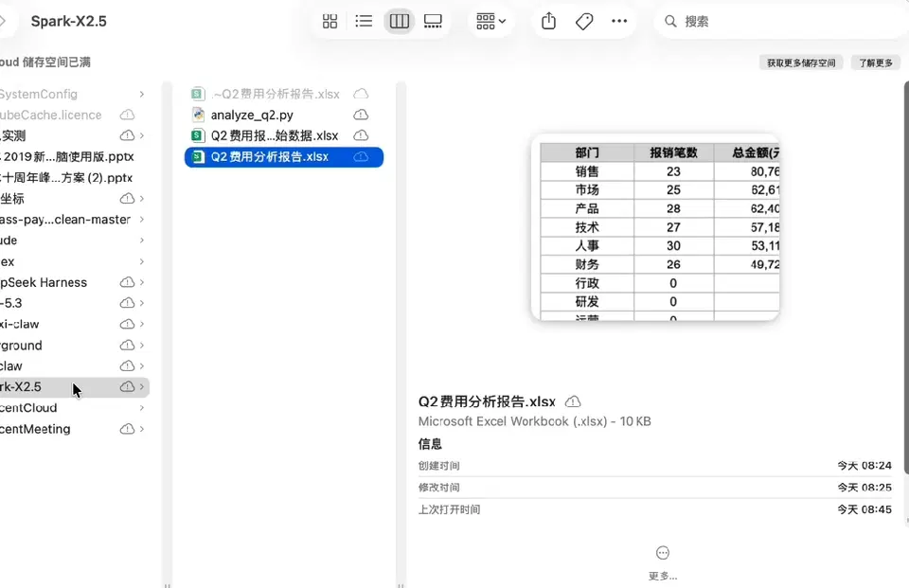Click the Python file icon of analyze_q2.py
This screenshot has width=909, height=588.
pyautogui.click(x=198, y=115)
